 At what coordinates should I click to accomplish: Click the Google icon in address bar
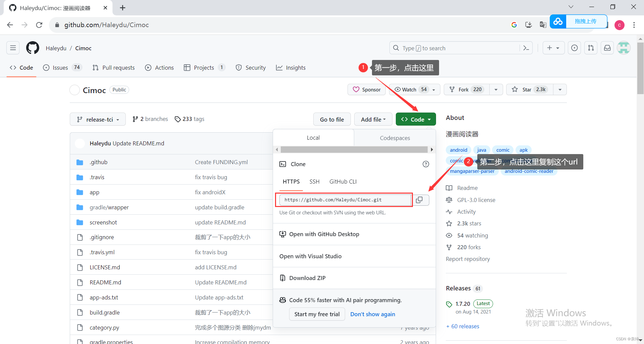click(x=514, y=25)
